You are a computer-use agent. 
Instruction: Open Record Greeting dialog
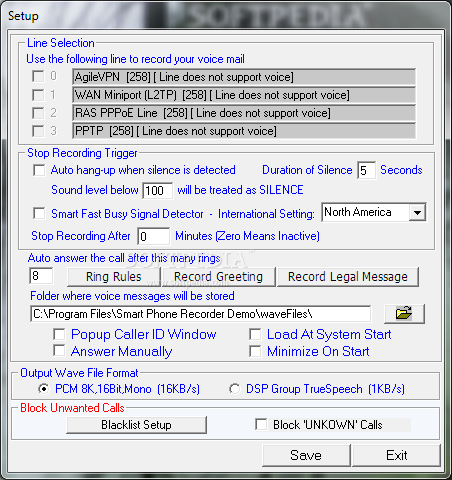pyautogui.click(x=218, y=277)
